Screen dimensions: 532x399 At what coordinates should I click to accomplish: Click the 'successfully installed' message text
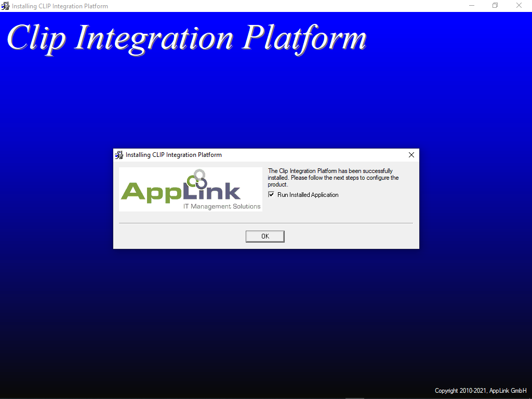pos(333,178)
